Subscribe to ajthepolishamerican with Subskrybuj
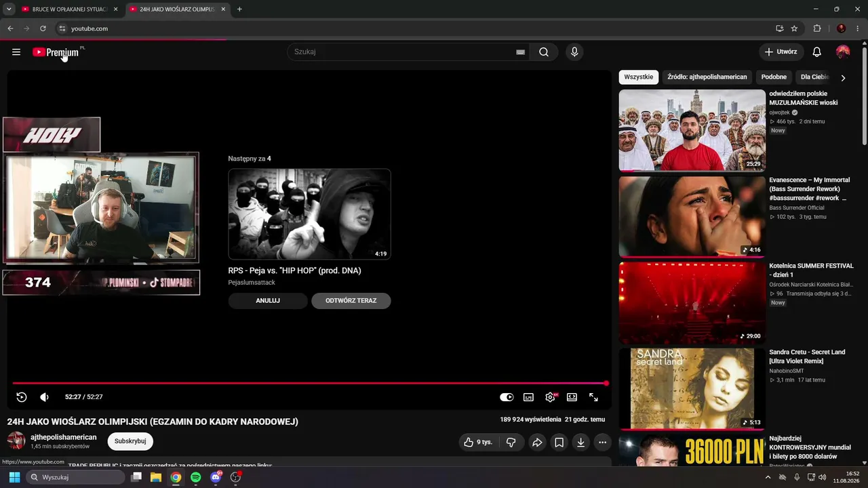The image size is (868, 488). pos(130,441)
